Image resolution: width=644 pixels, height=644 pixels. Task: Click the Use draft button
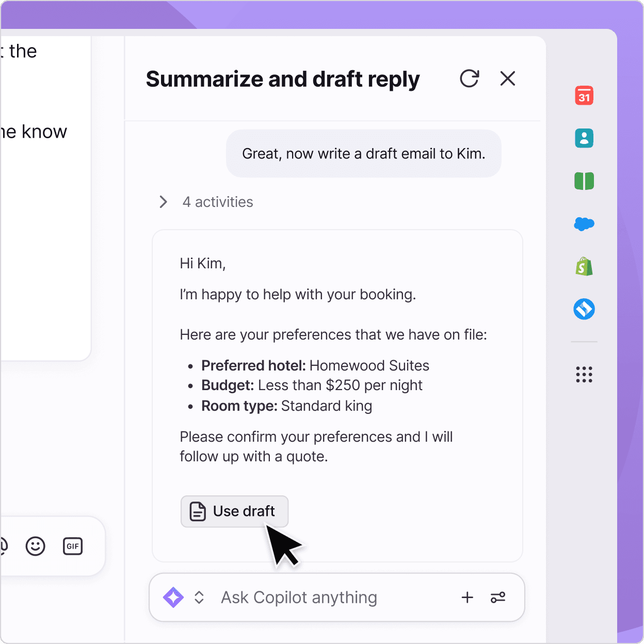(234, 511)
